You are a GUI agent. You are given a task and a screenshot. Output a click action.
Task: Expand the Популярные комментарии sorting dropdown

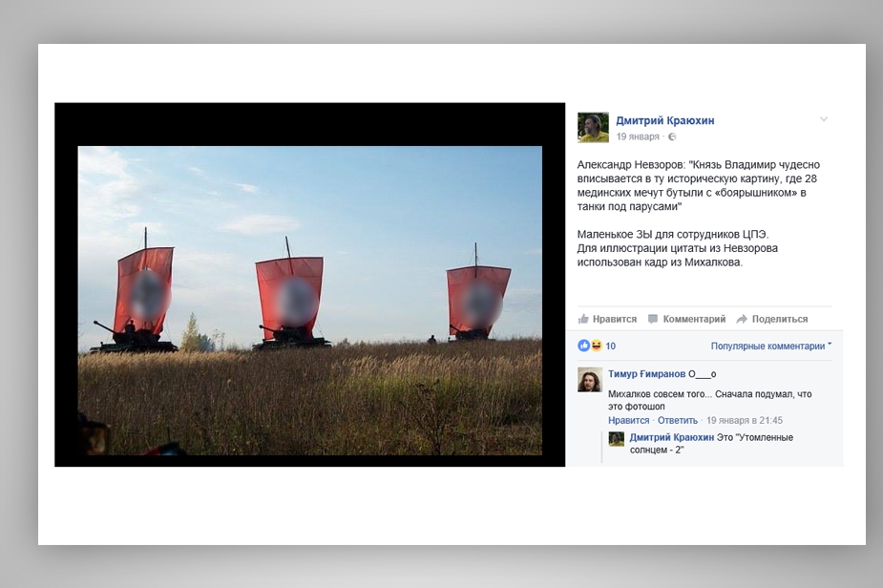(771, 346)
